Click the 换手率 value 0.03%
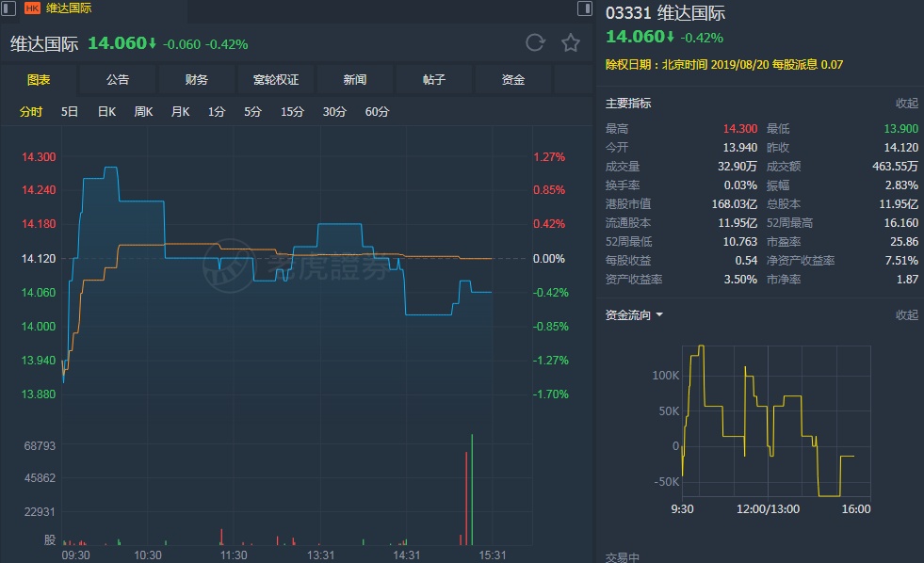 point(740,185)
